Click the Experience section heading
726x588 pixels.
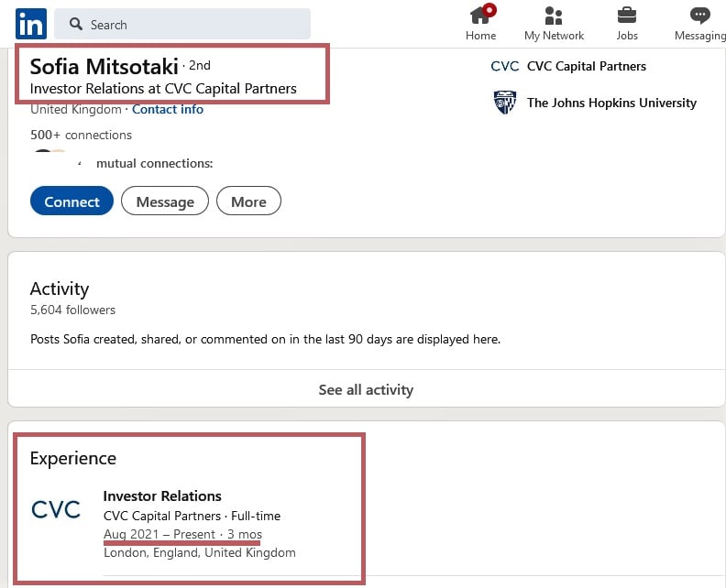click(x=73, y=459)
